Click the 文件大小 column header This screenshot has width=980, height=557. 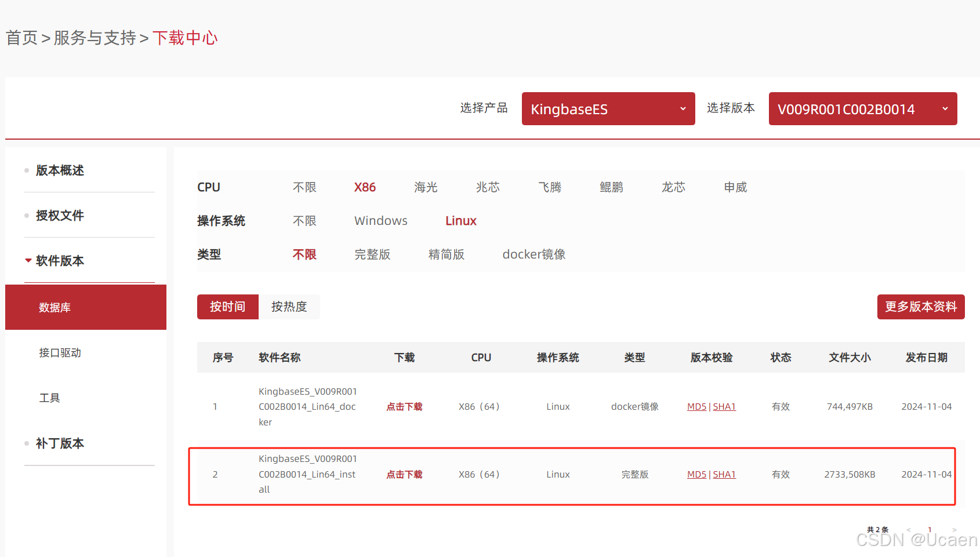(x=850, y=358)
